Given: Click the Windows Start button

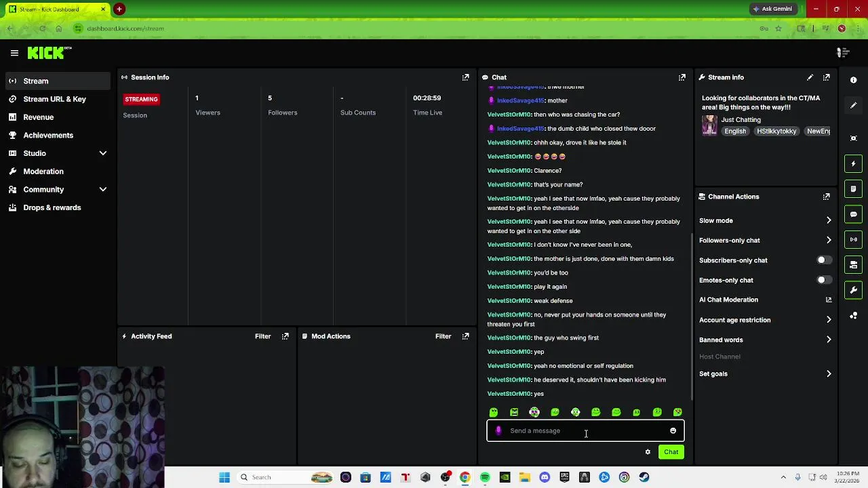Looking at the screenshot, I should [224, 477].
